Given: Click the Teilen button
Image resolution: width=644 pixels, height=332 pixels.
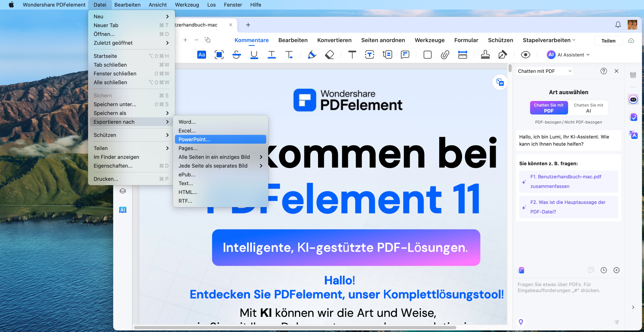Looking at the screenshot, I should tap(608, 41).
